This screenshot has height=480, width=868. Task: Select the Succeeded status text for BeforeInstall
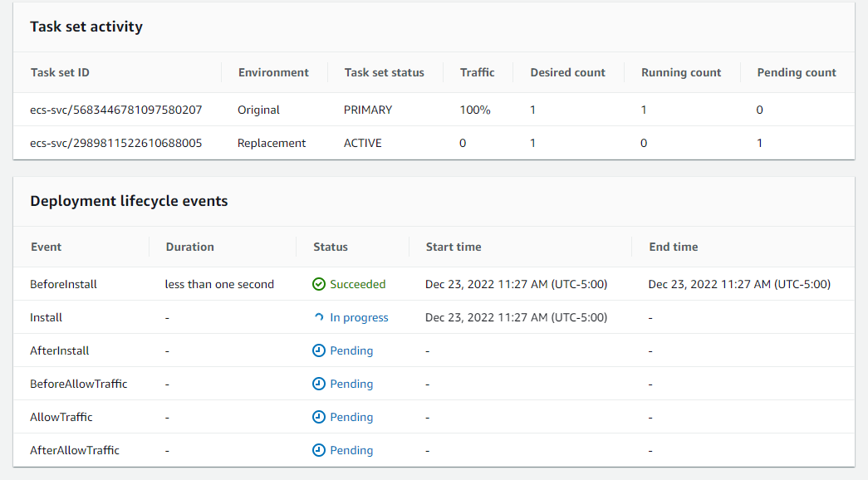(x=358, y=284)
